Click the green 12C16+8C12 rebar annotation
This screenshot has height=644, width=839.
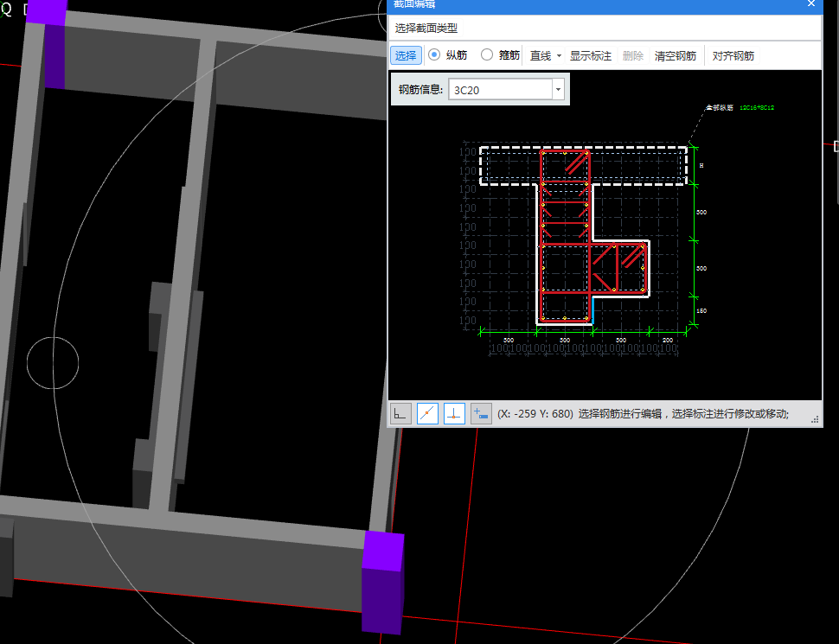[757, 107]
